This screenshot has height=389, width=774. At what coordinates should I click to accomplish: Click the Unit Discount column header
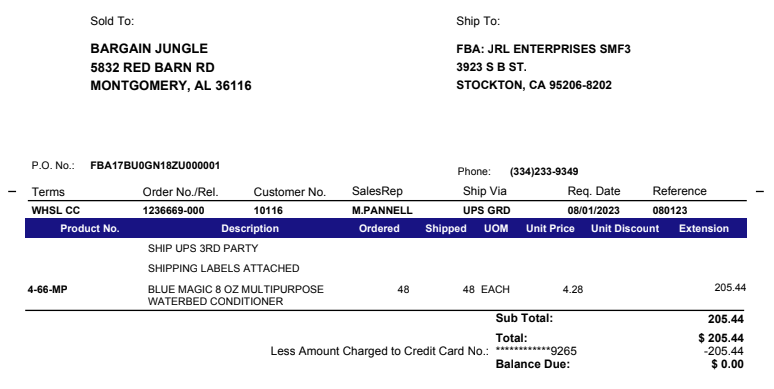tap(625, 229)
